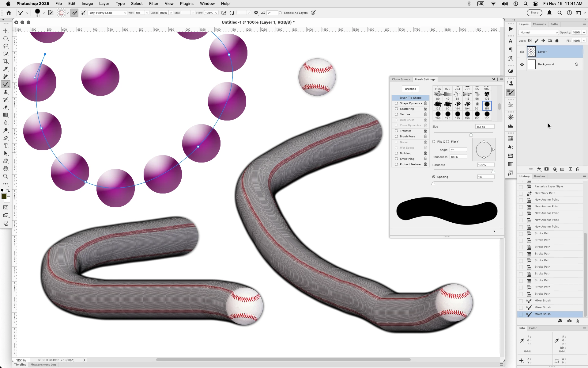The width and height of the screenshot is (588, 368).
Task: Select the Clone Stamp tool
Action: tap(6, 92)
